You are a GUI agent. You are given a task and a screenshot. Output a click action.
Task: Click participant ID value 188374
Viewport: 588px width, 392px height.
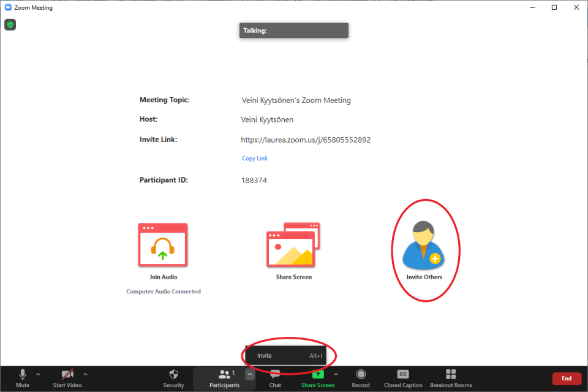[254, 181]
